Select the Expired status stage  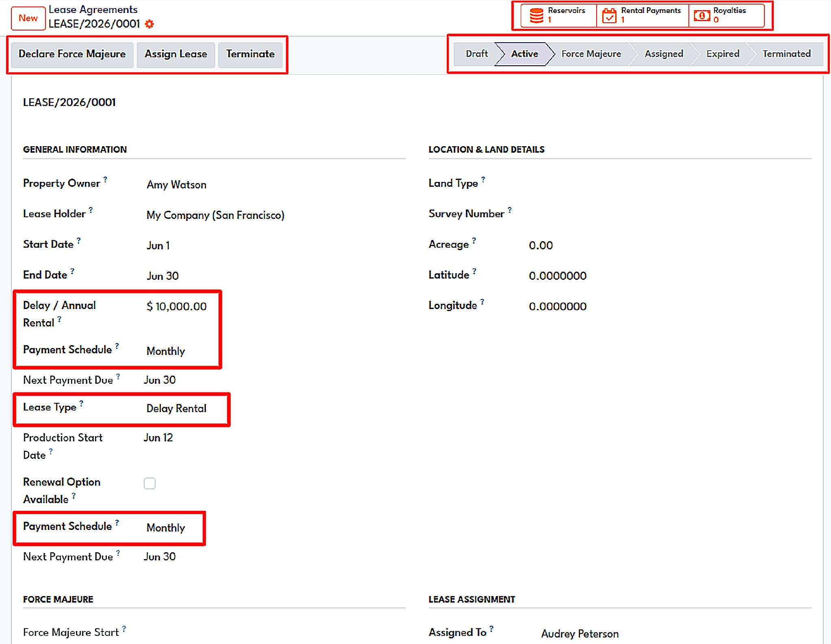click(723, 54)
